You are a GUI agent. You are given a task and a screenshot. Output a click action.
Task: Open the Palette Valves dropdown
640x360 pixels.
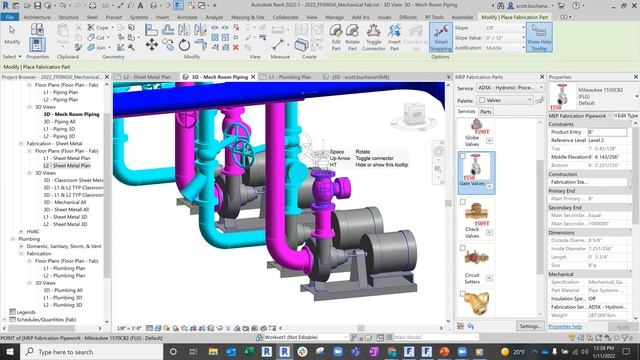pos(505,100)
